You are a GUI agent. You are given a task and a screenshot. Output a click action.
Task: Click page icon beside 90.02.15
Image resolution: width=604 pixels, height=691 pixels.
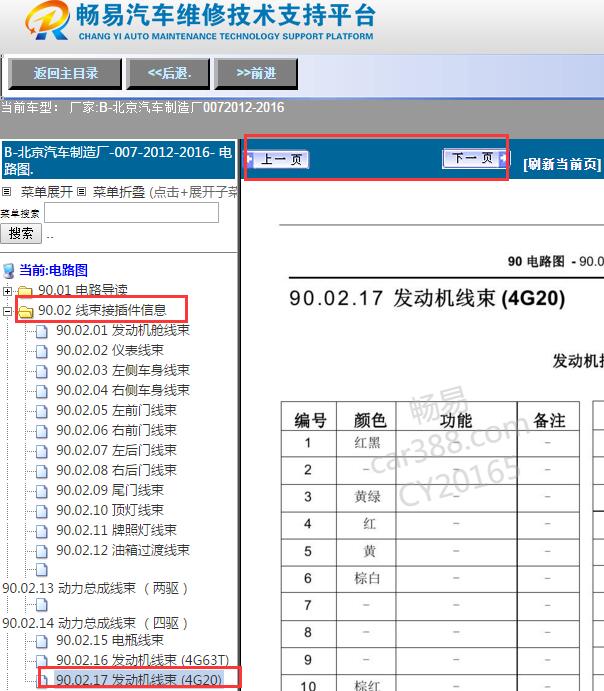[x=41, y=641]
